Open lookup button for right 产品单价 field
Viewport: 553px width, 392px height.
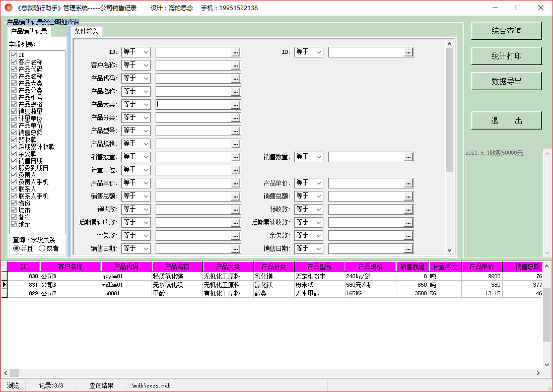pyautogui.click(x=408, y=183)
